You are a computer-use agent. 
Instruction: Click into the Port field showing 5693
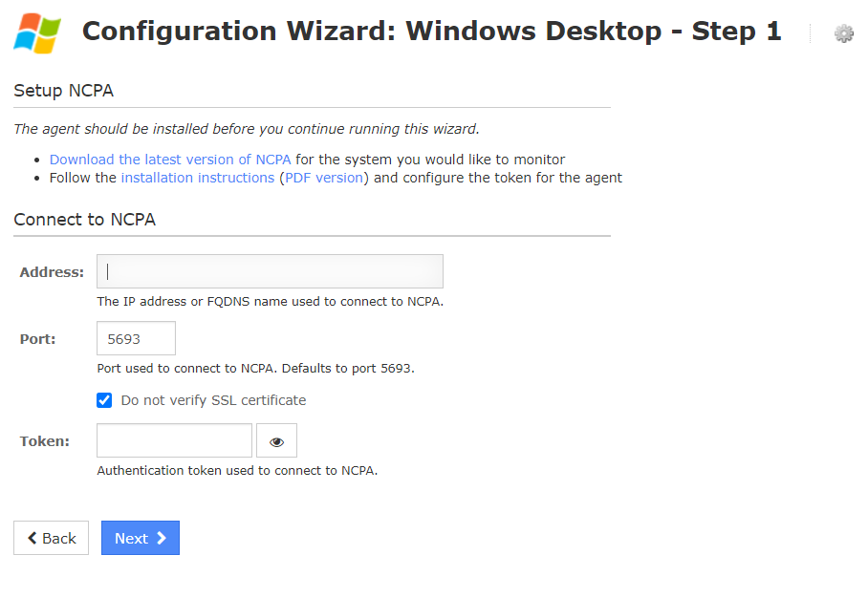(136, 338)
